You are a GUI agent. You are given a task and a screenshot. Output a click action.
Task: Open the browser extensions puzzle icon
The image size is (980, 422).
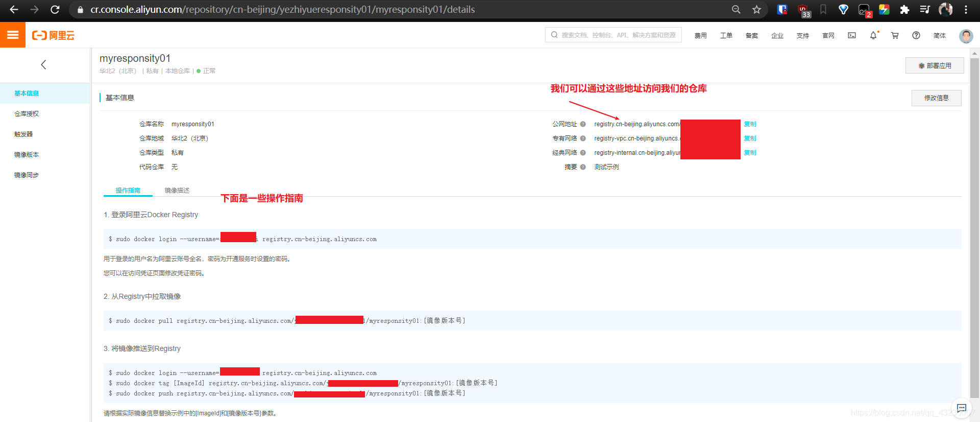point(904,9)
